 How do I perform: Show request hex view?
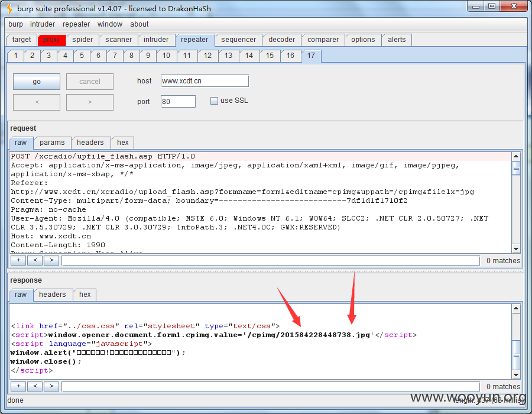click(x=122, y=143)
